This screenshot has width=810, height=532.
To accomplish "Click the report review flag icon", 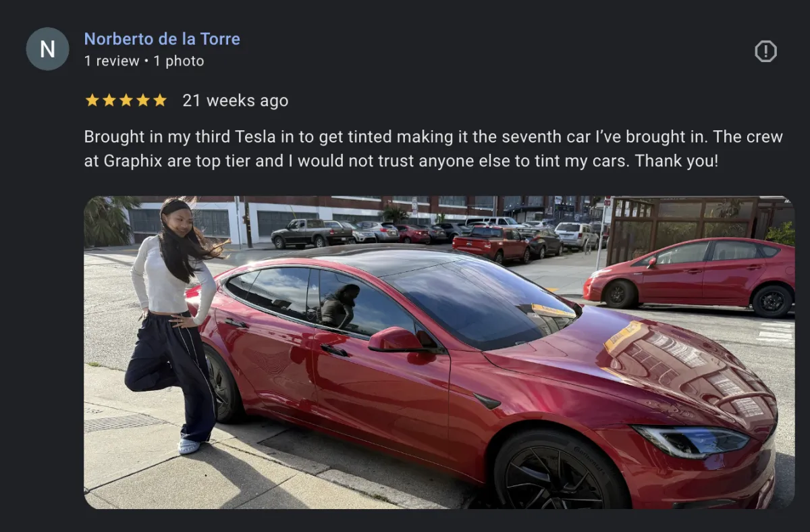I will 765,51.
